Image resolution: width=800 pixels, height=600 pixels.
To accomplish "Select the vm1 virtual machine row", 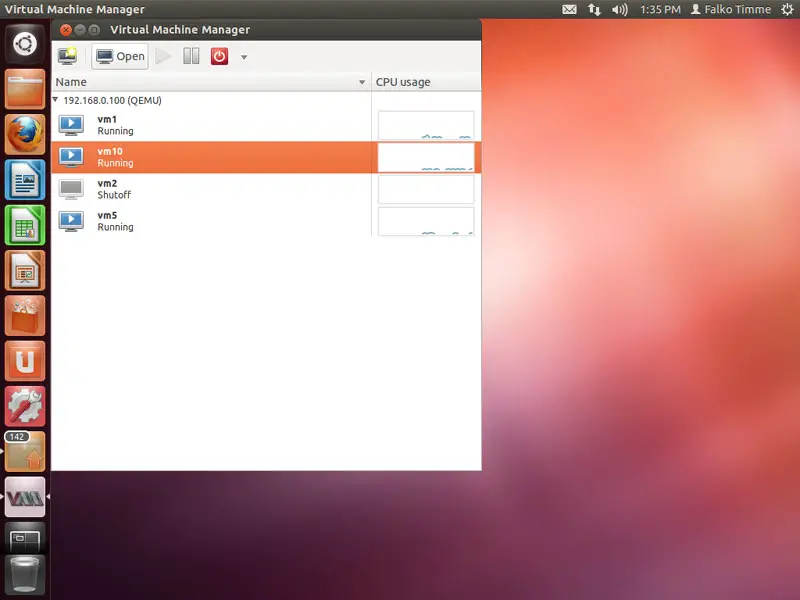I will [266, 125].
